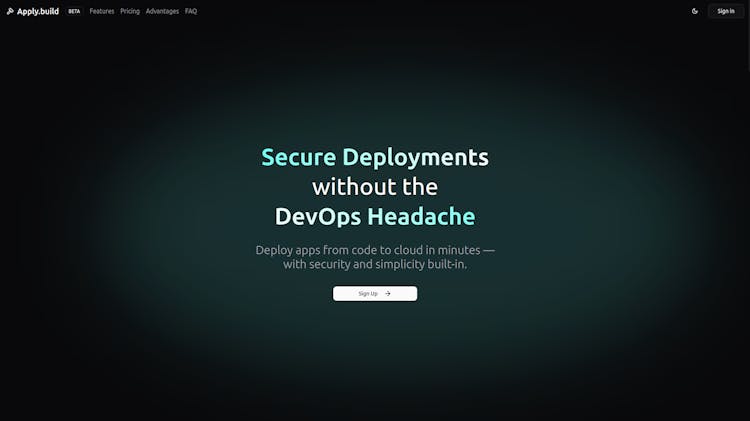Click the Sign Up button label
The height and width of the screenshot is (421, 750).
click(x=368, y=294)
